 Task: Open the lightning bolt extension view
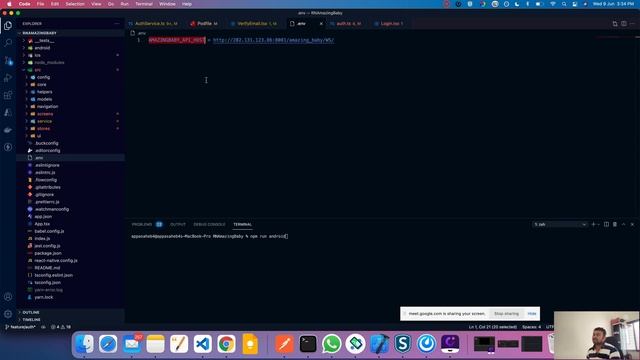point(8,147)
